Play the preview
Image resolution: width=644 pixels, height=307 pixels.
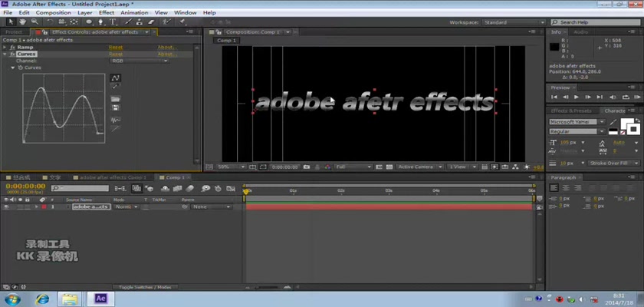577,97
